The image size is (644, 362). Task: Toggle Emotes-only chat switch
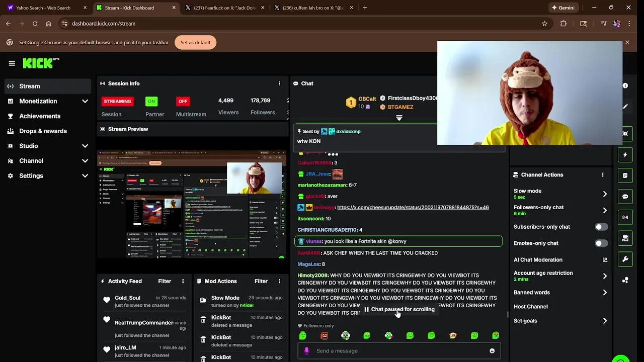(x=601, y=243)
